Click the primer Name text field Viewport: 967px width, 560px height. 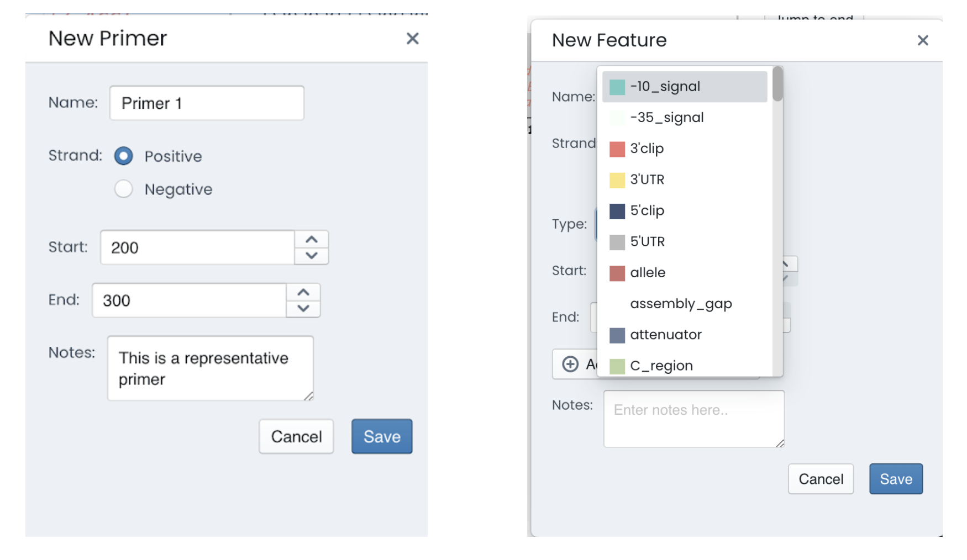tap(207, 103)
